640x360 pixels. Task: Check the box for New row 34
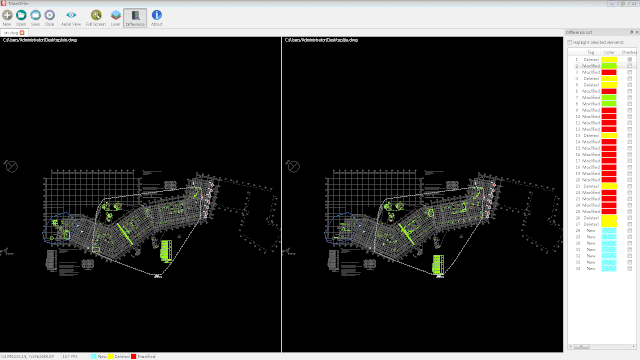pos(630,269)
